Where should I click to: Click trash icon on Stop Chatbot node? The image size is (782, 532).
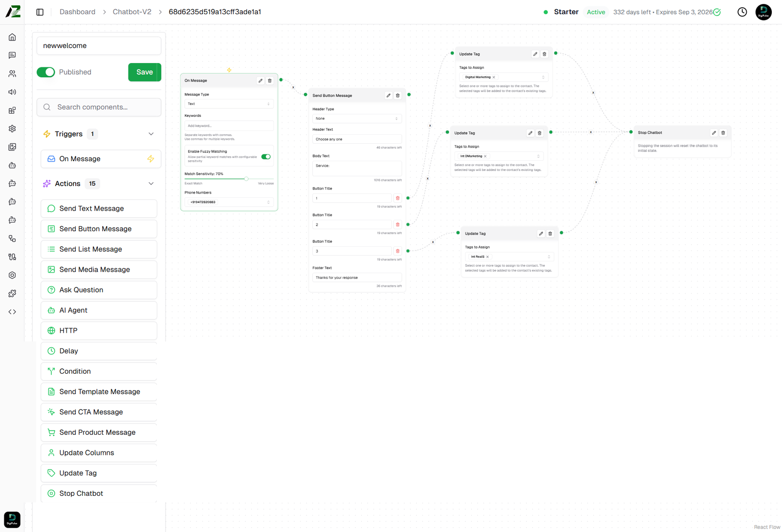click(x=723, y=133)
